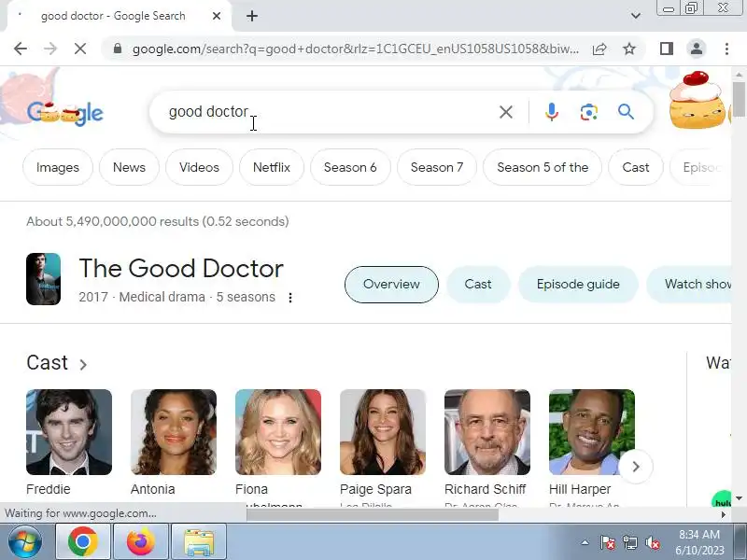The image size is (747, 560).
Task: Search by image with Google Lens
Action: point(589,112)
